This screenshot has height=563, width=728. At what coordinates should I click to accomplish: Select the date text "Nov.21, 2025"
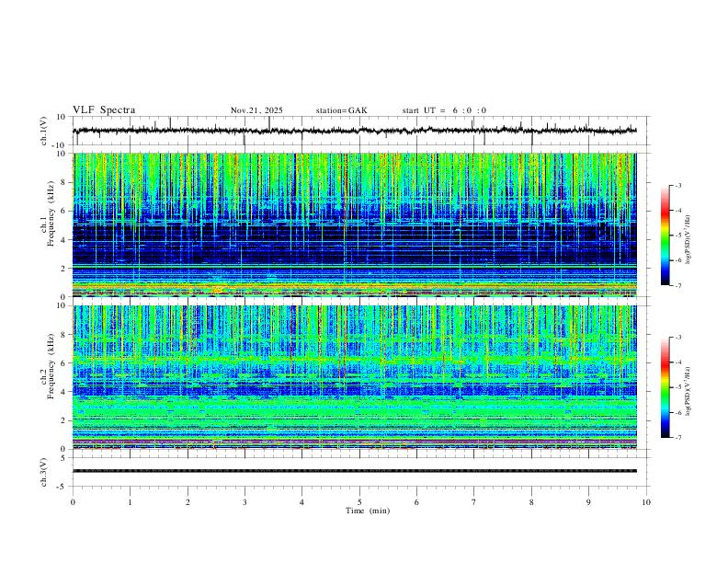(x=256, y=110)
